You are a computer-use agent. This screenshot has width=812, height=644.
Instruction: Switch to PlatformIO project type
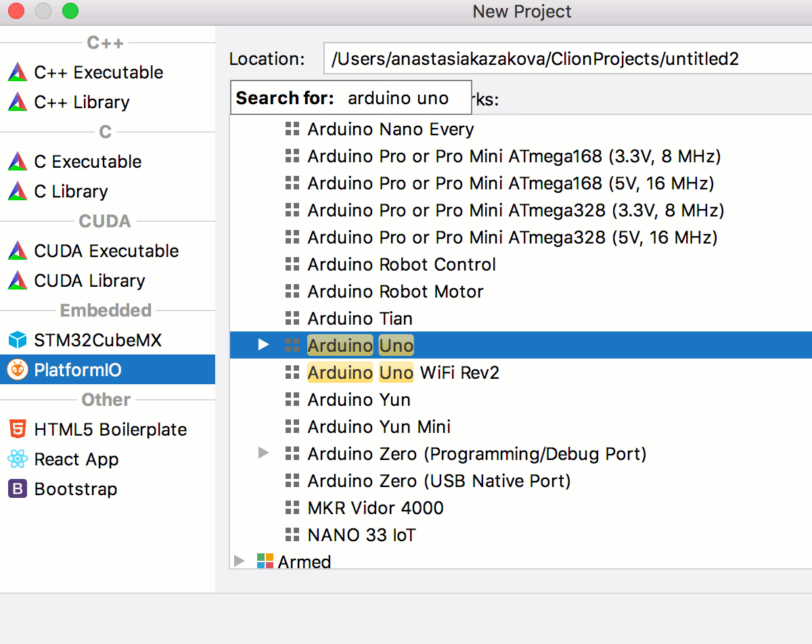click(x=108, y=370)
